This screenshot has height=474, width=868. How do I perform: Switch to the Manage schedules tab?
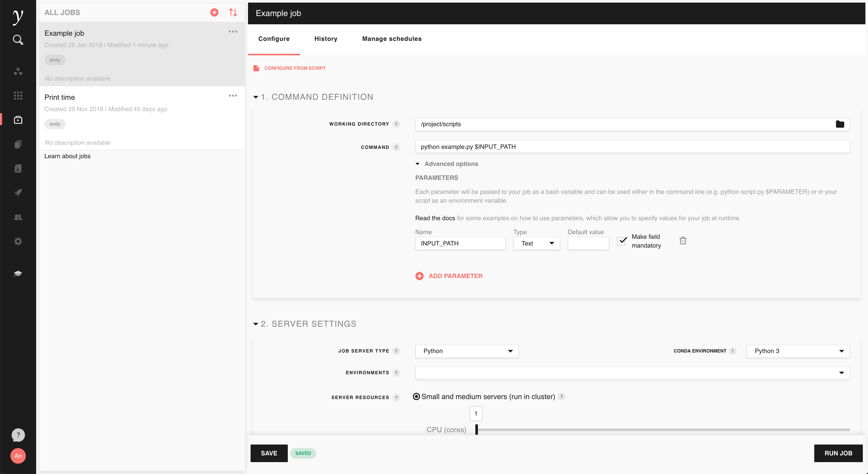click(x=392, y=39)
